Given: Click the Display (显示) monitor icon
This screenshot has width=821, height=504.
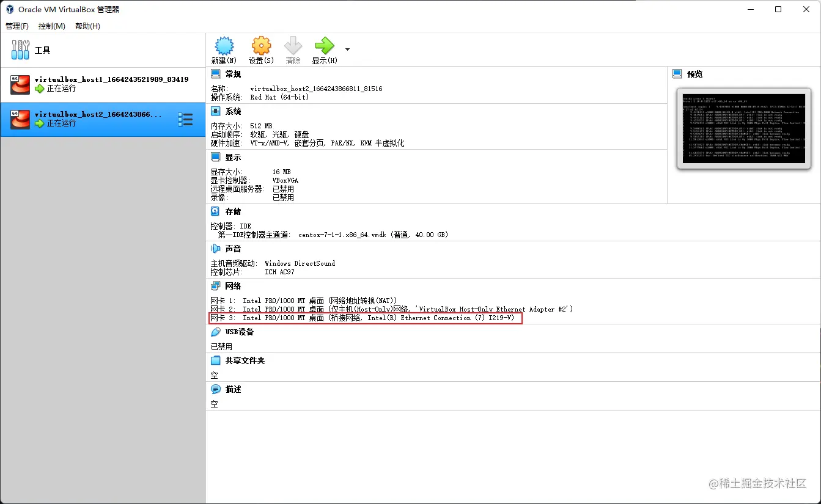Looking at the screenshot, I should (215, 157).
